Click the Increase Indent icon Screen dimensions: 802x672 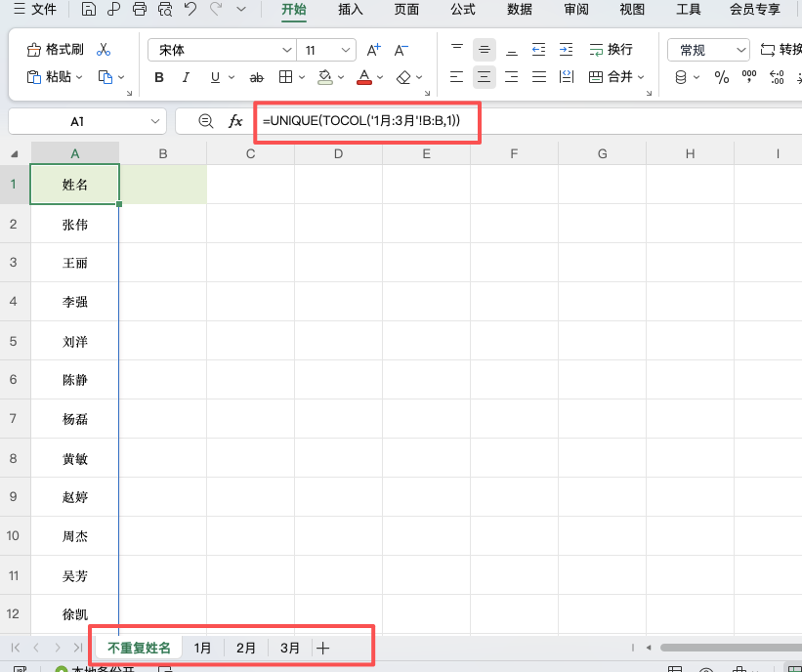point(567,50)
